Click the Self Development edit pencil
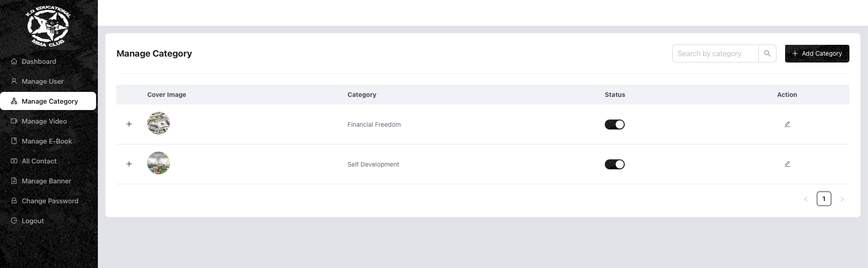868x268 pixels. (787, 164)
